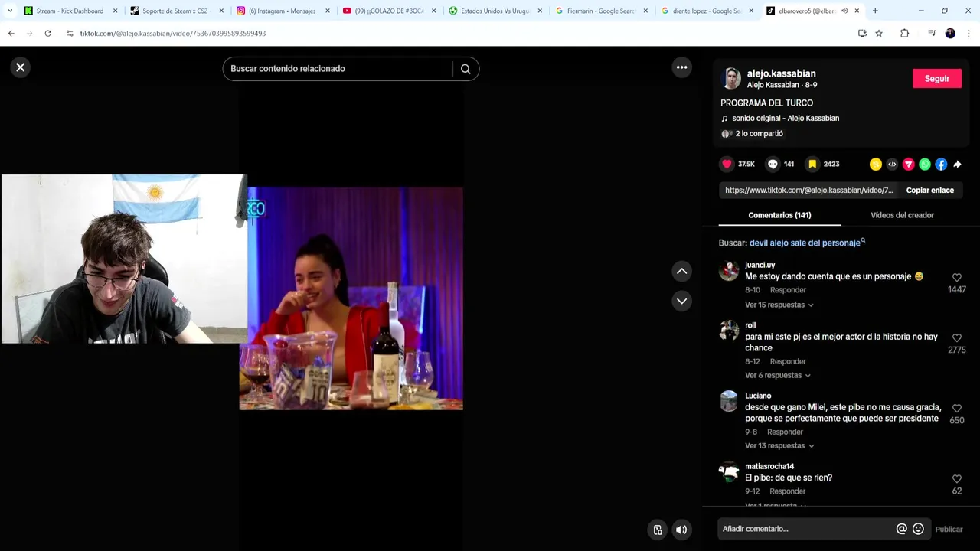Close the TikTok video viewer
Viewport: 980px width, 551px height.
(x=21, y=67)
